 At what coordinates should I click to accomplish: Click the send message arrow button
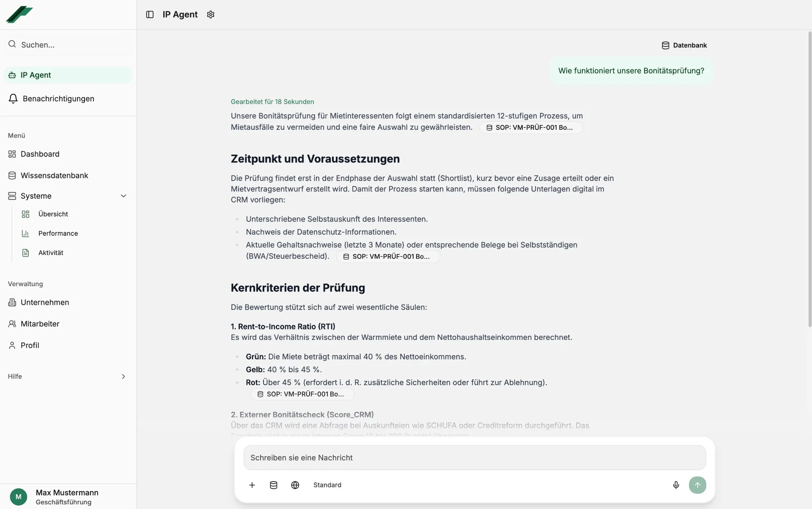click(x=697, y=485)
